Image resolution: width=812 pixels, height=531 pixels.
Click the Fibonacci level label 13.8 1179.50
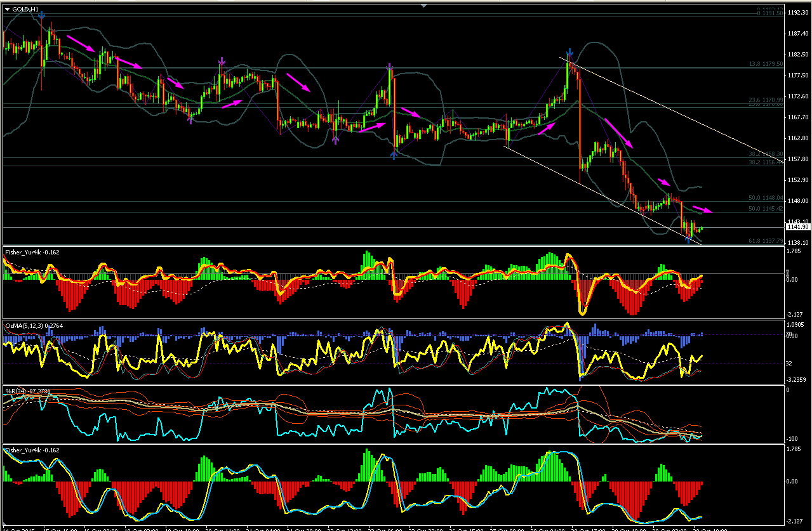tap(765, 64)
